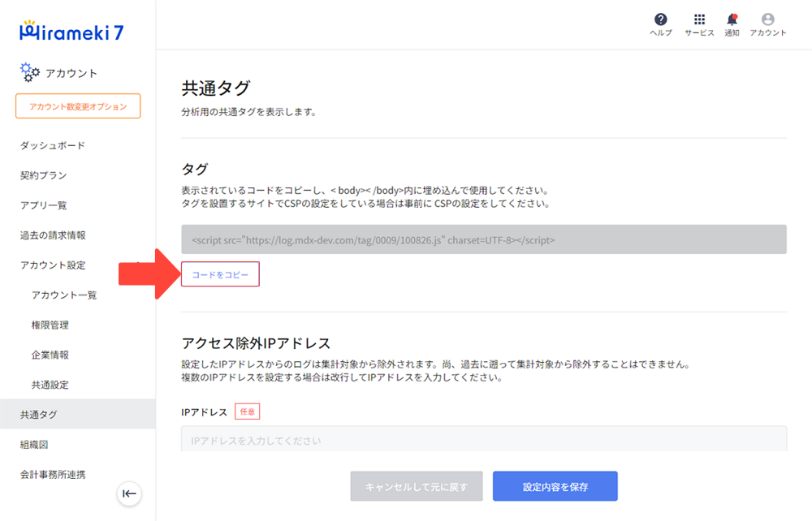Open 組織図 in the sidebar
This screenshot has width=812, height=521.
pyautogui.click(x=34, y=445)
